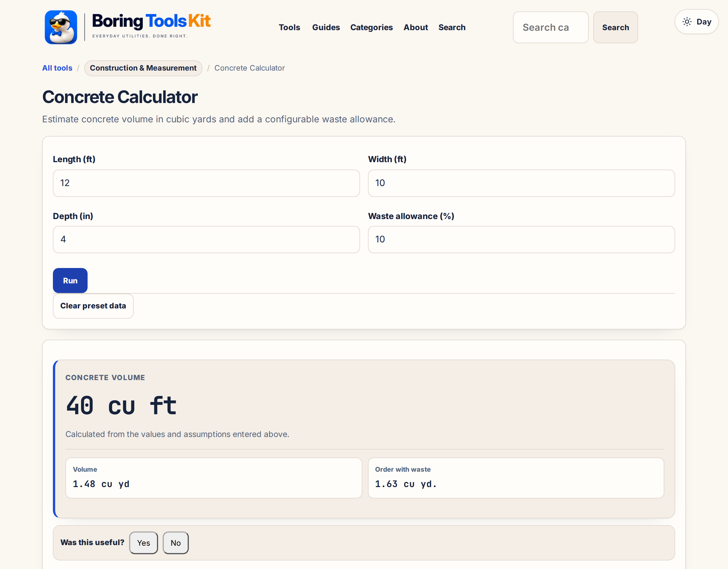Answer No to Was this useful
728x569 pixels.
175,543
